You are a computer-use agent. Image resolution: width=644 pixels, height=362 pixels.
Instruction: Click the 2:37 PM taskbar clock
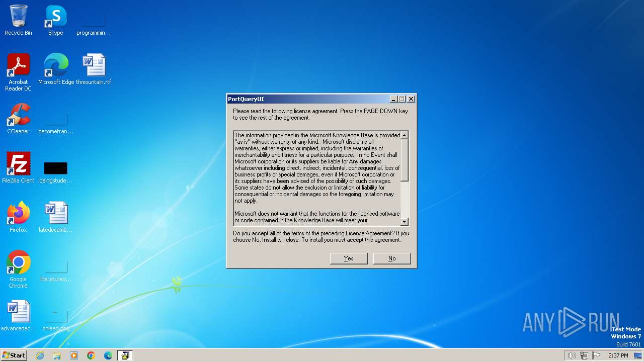pyautogui.click(x=618, y=355)
